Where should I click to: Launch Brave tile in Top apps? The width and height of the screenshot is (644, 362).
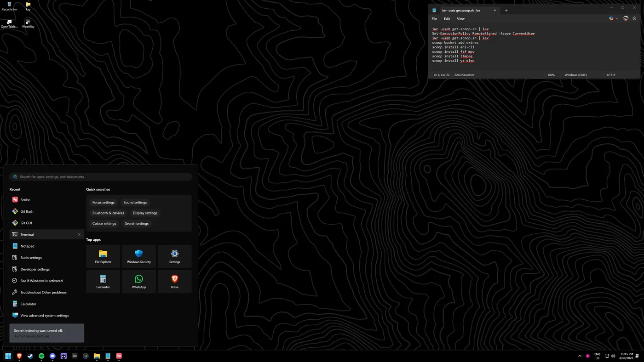pos(175,282)
